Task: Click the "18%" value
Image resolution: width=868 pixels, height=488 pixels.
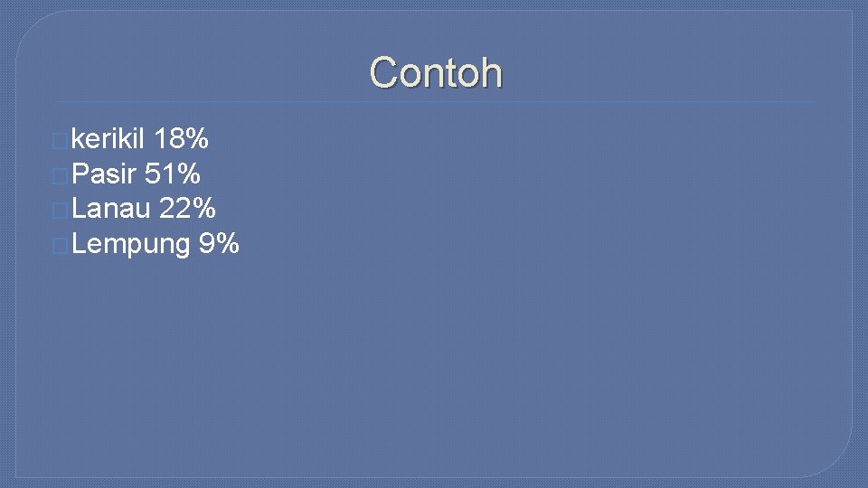Action: coord(181,139)
